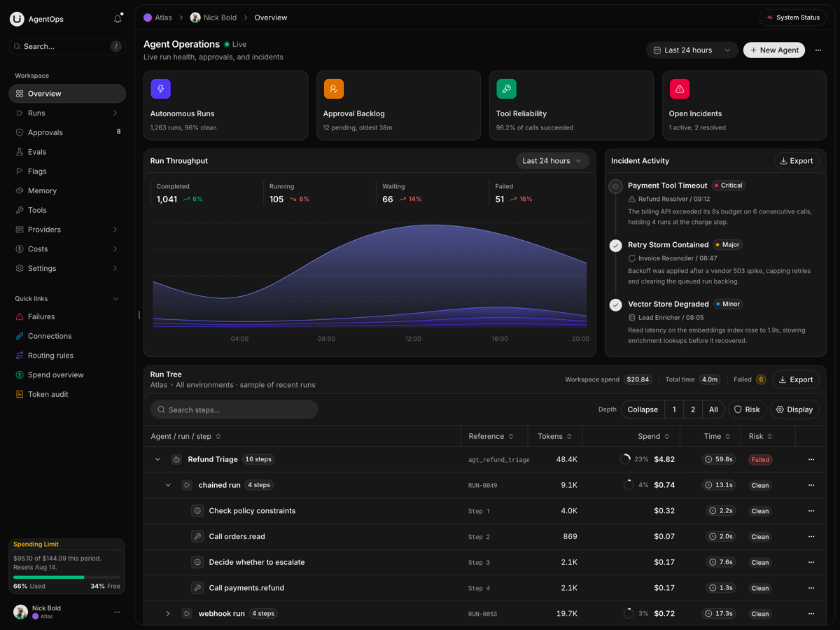Click the Tool Reliability wrench icon
Image resolution: width=840 pixels, height=630 pixels.
pos(507,89)
